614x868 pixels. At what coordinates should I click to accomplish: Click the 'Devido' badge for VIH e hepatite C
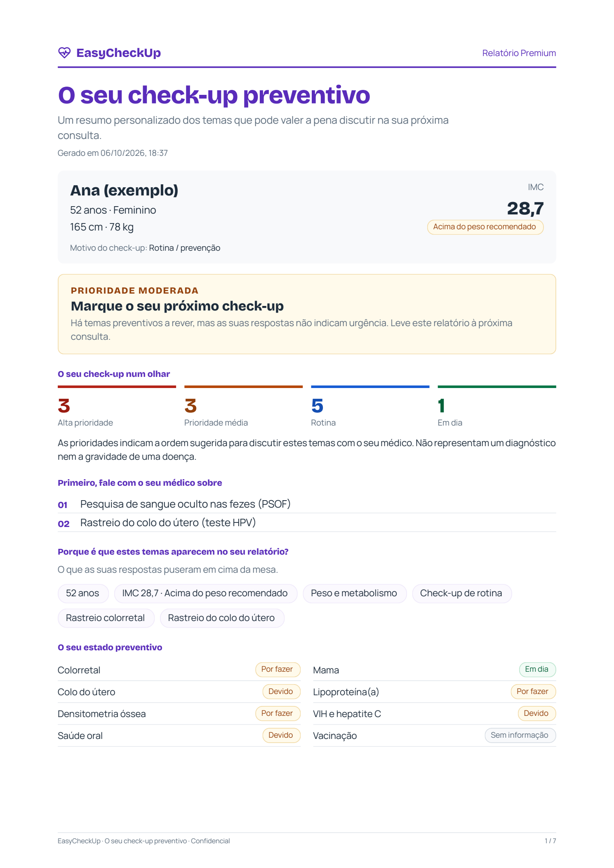[536, 713]
